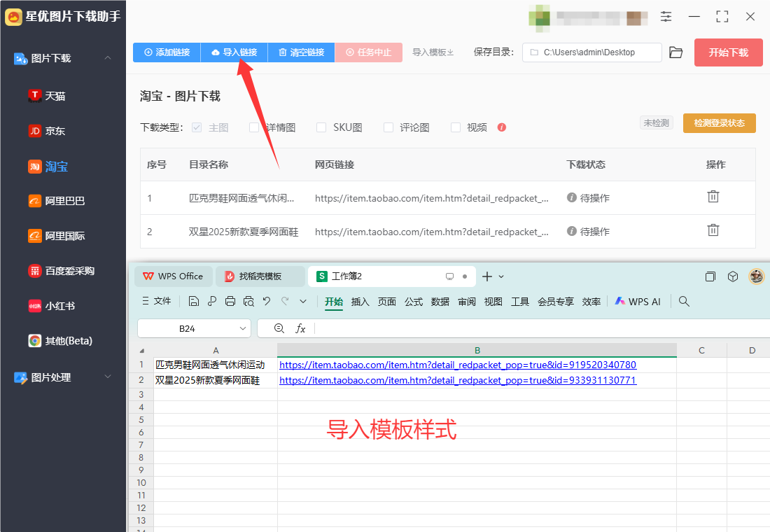Enable the 评论图 checkbox
Image resolution: width=770 pixels, height=532 pixels.
tap(388, 127)
